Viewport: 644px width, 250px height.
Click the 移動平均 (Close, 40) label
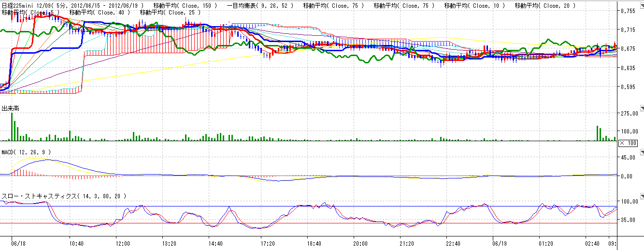pyautogui.click(x=100, y=12)
